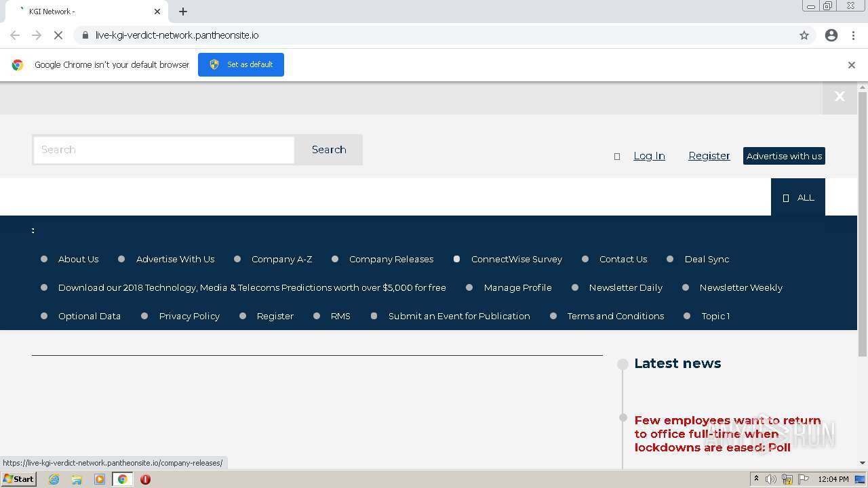Viewport: 868px width, 488px height.
Task: Open the red Opera-style taskbar icon
Action: click(145, 479)
